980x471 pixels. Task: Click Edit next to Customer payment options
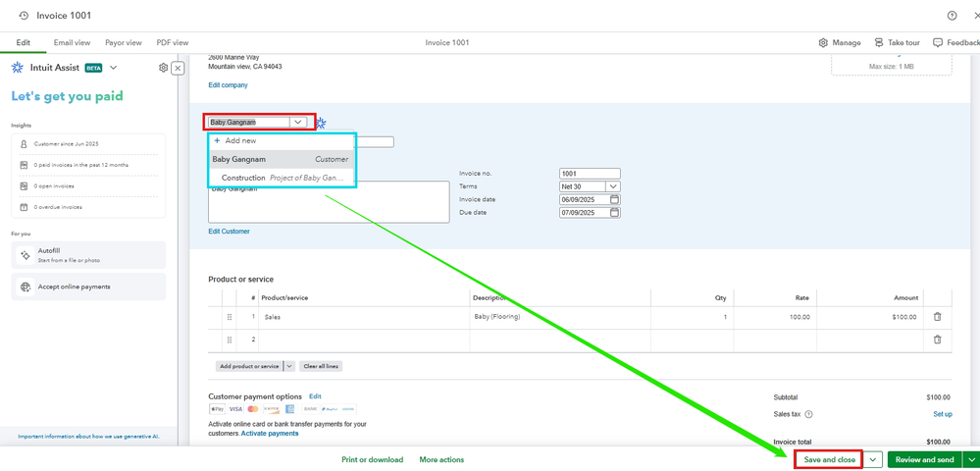pyautogui.click(x=315, y=396)
